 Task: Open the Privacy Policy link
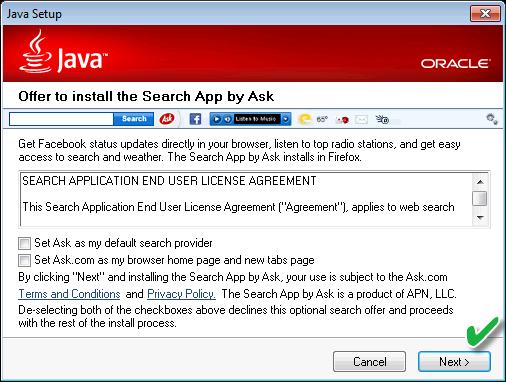181,294
